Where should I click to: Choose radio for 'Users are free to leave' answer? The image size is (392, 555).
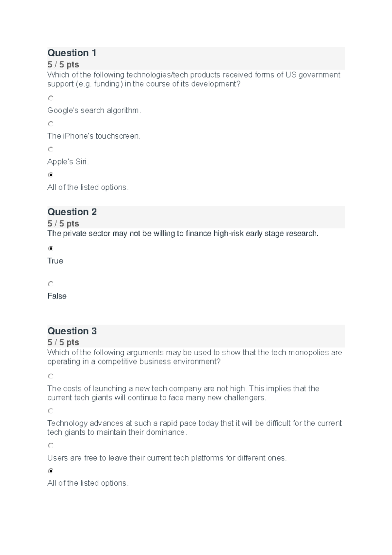pos(51,446)
